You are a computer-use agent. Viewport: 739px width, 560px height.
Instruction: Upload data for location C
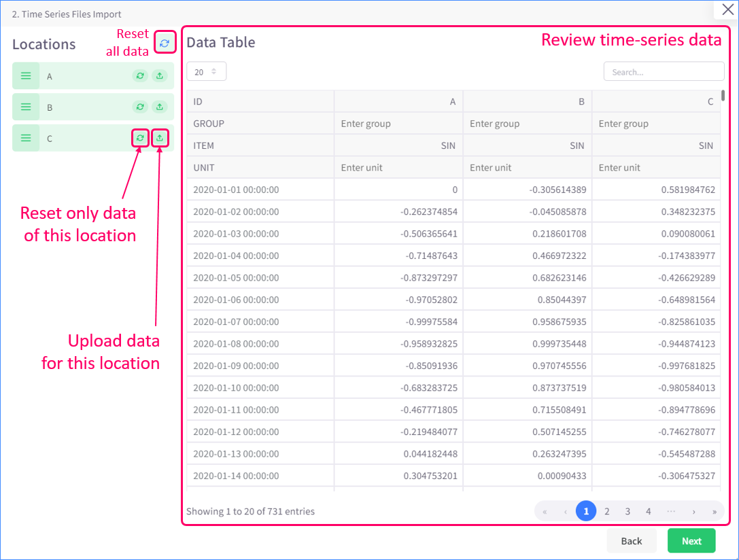pos(160,138)
